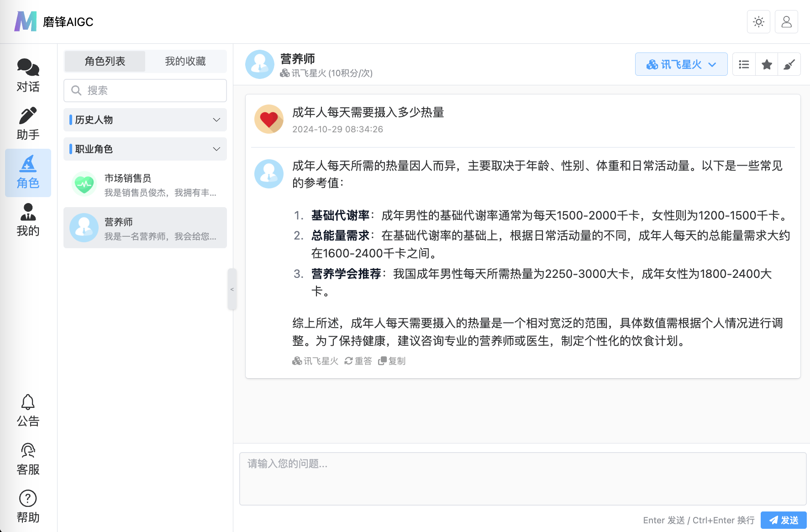Click the question input text area
The image size is (810, 532).
click(522, 478)
